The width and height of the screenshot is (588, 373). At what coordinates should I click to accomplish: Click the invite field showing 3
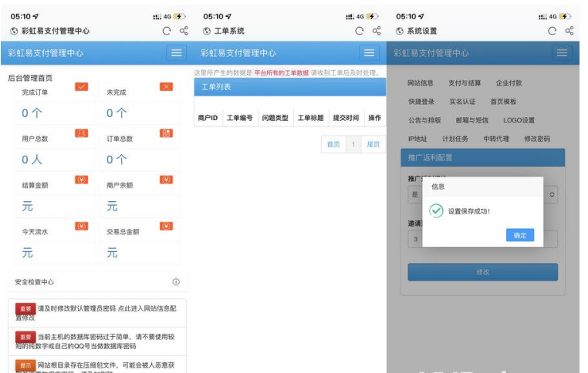click(482, 239)
